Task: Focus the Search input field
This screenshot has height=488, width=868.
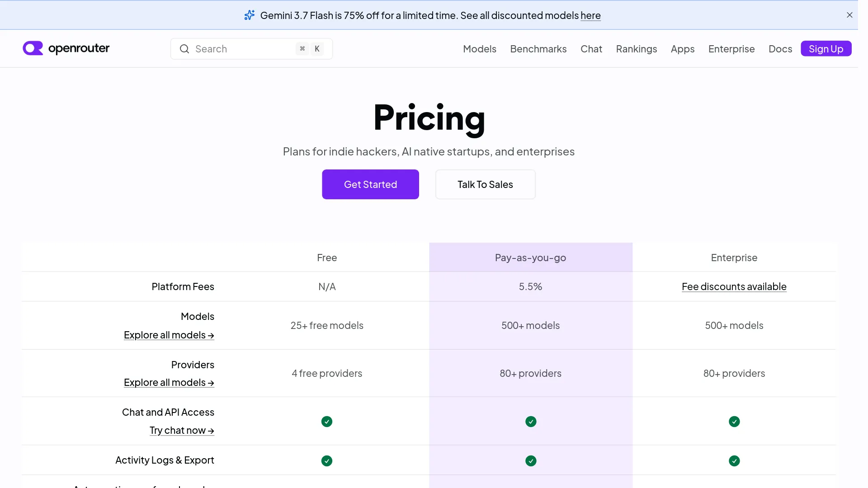Action: click(x=251, y=49)
